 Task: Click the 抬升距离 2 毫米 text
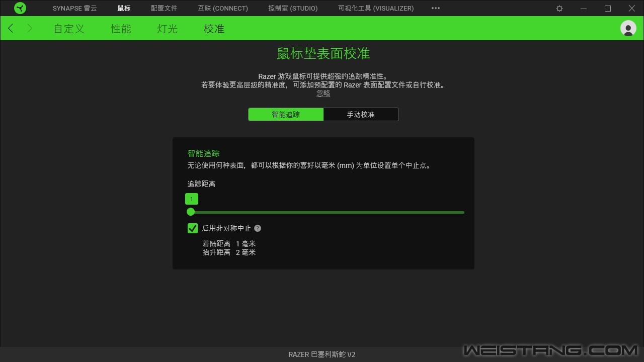coord(229,252)
